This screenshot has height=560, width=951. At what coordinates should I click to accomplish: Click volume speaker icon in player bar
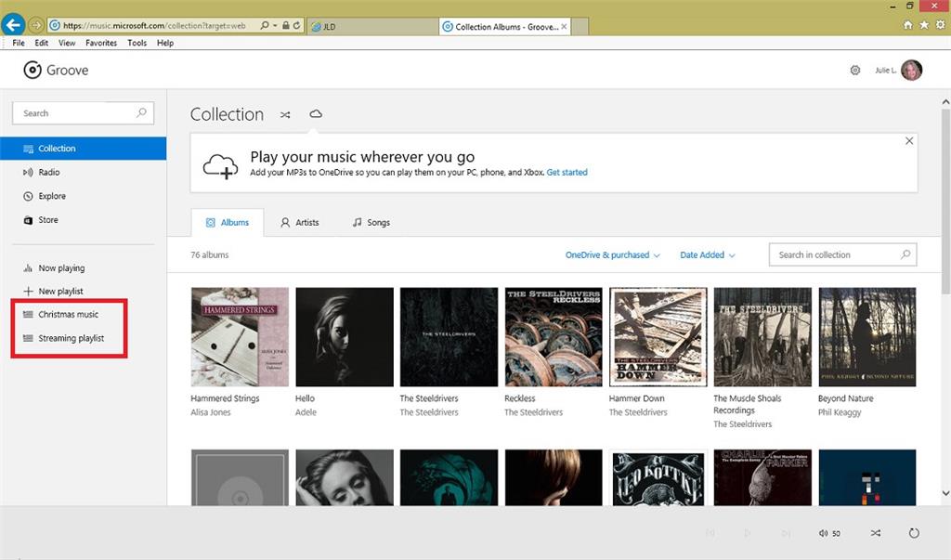point(823,533)
